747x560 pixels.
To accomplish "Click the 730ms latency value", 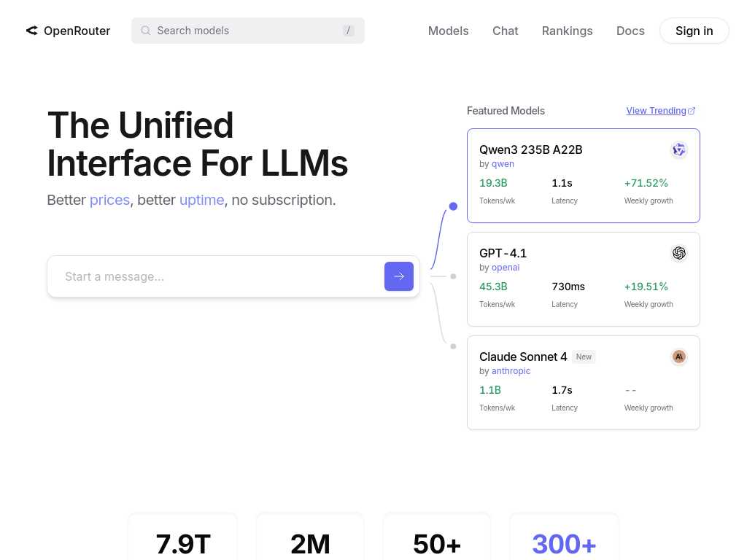I will click(x=568, y=286).
